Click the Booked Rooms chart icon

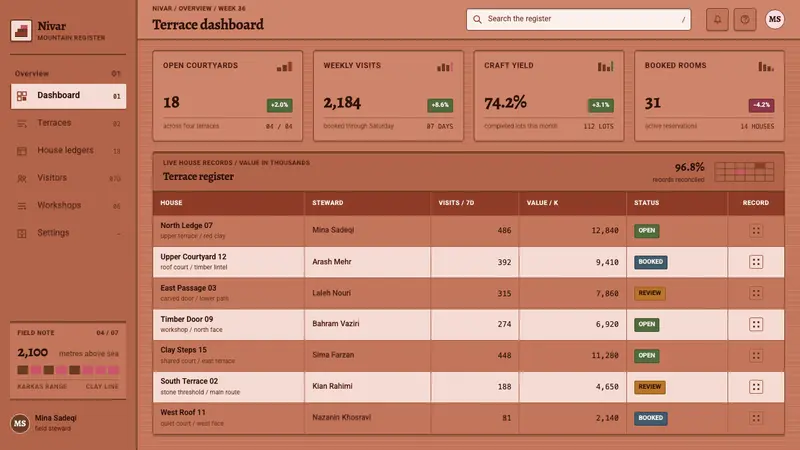point(766,66)
